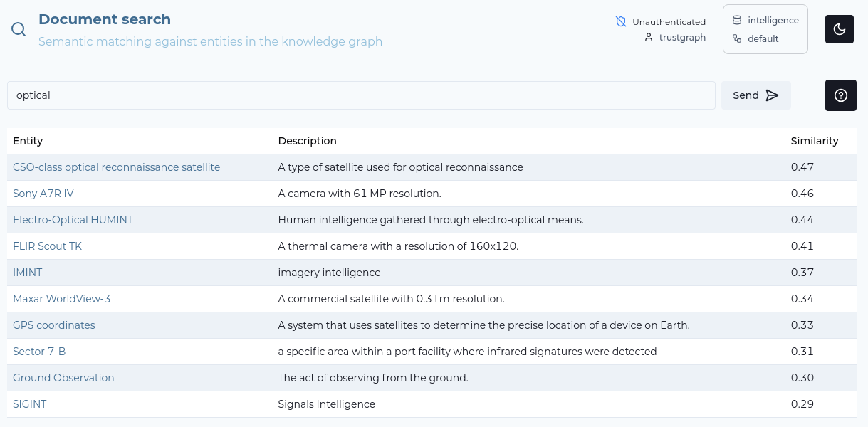The width and height of the screenshot is (868, 427).
Task: Click the magnifying glass search icon top left
Action: 18,29
